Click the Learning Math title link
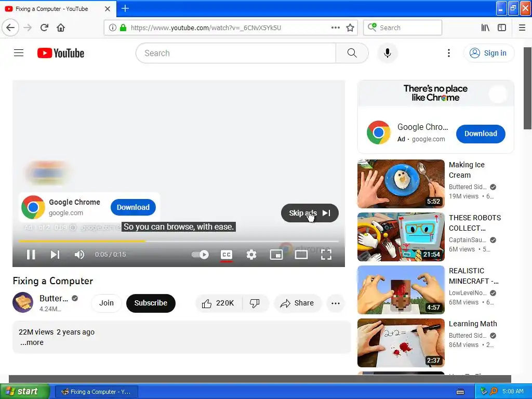Viewport: 532px width, 399px height. pos(473,324)
